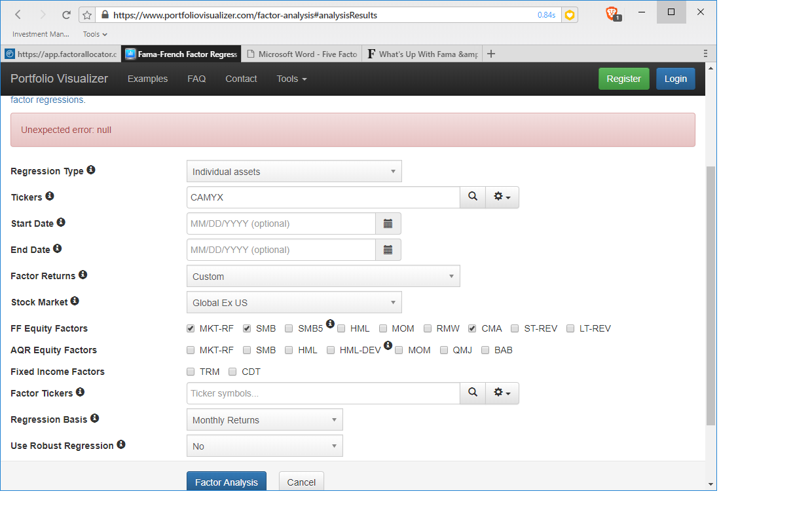Open Regression Basis Monthly Returns dropdown
Image resolution: width=812 pixels, height=523 pixels.
pos(265,419)
